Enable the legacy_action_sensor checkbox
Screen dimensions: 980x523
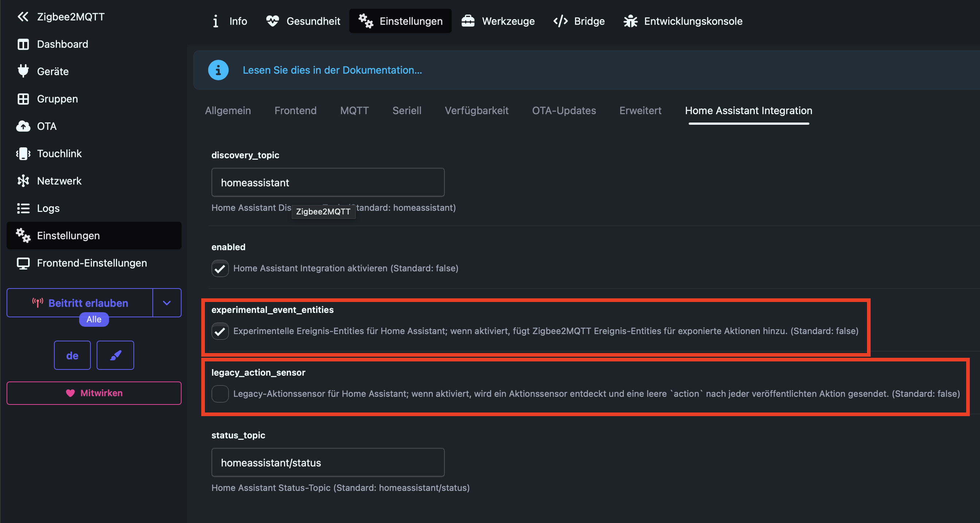[x=220, y=394]
